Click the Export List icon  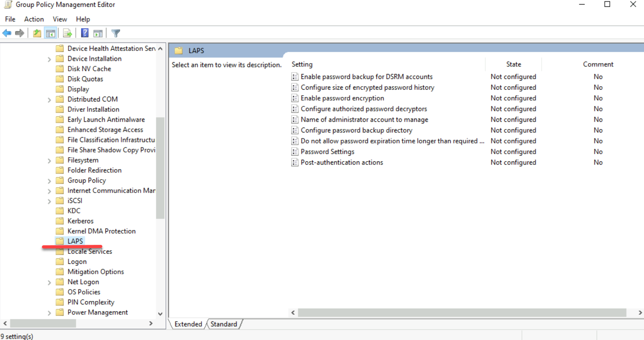click(67, 32)
